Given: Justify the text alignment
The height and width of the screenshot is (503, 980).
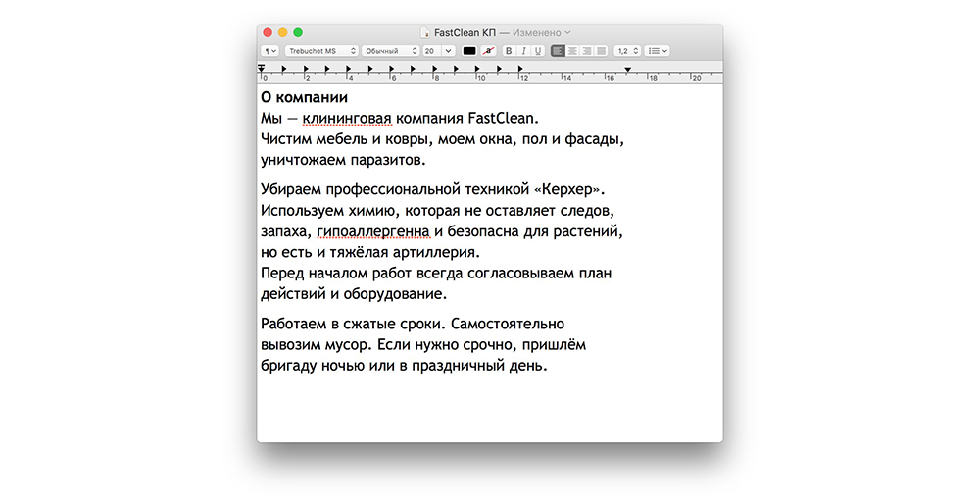Looking at the screenshot, I should 602,51.
